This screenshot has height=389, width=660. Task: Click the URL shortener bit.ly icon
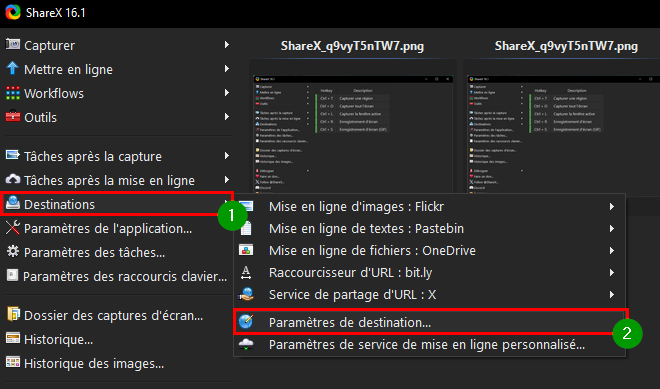[x=246, y=272]
